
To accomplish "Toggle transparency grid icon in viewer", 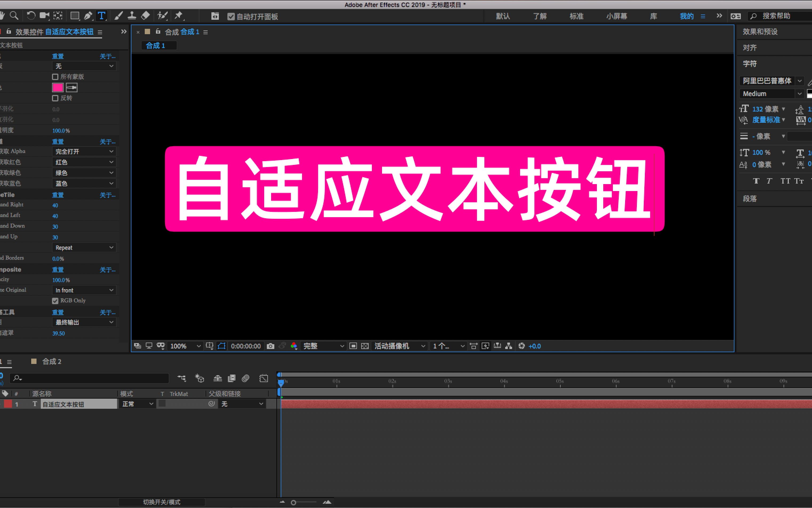I will 365,346.
